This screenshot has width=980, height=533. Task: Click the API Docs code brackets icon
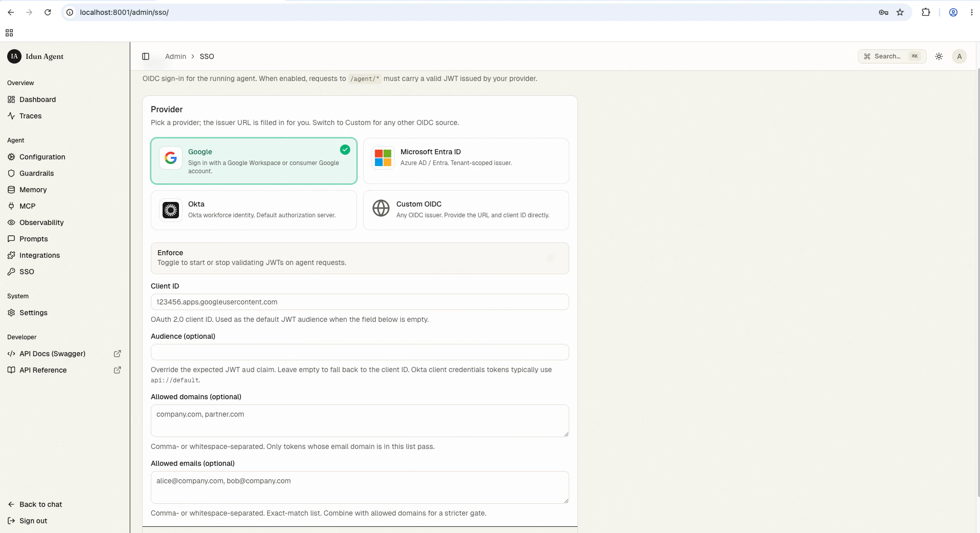pos(11,354)
